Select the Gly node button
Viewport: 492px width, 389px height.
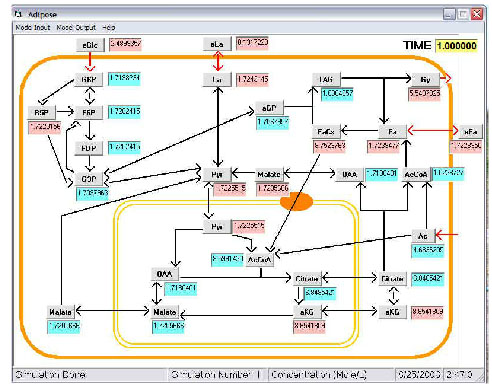(x=425, y=80)
